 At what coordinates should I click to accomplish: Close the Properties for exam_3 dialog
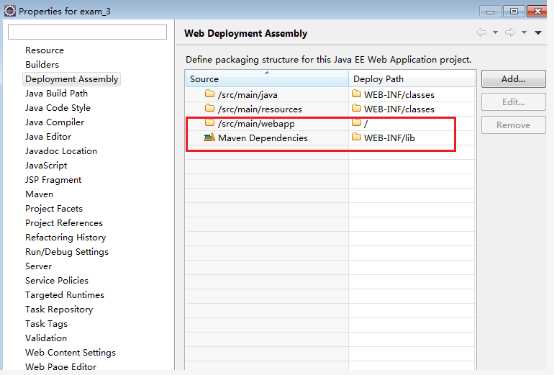(537, 11)
